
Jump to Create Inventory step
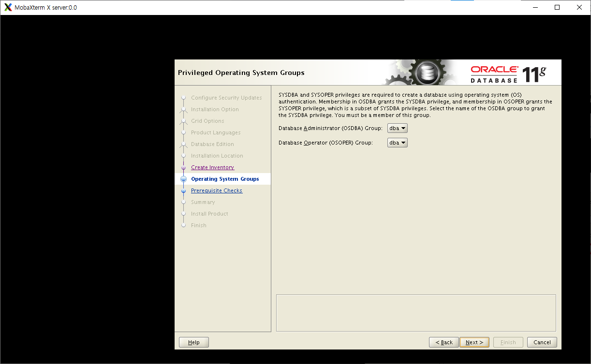pos(212,167)
